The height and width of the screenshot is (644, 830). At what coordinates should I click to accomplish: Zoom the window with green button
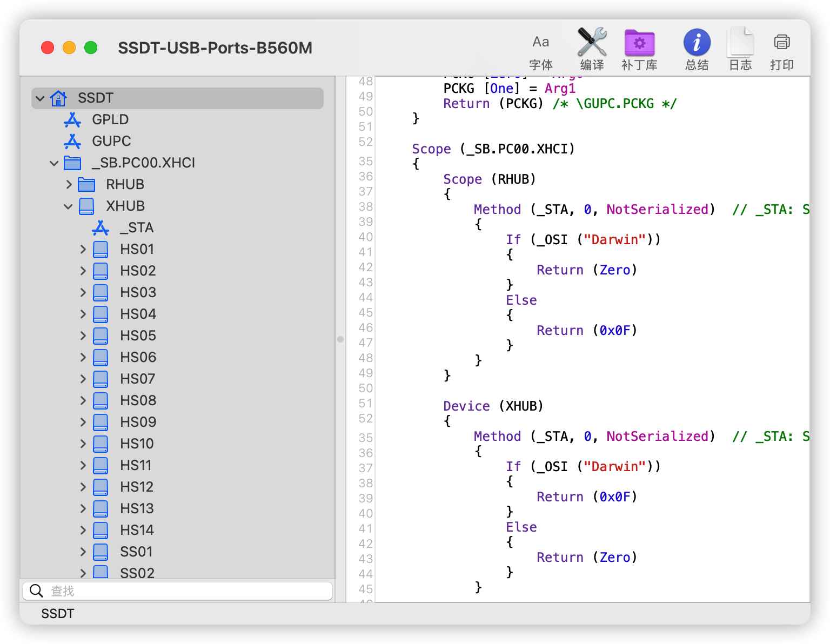pos(91,48)
